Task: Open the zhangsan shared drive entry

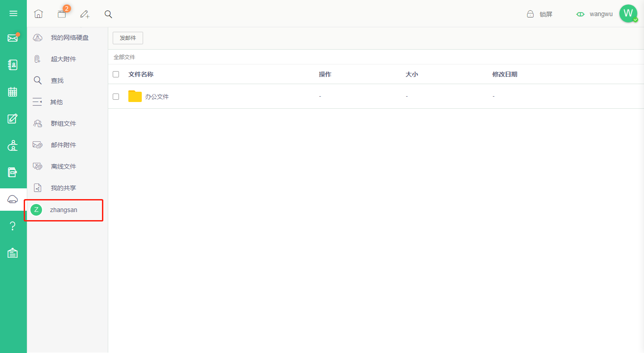Action: [64, 210]
